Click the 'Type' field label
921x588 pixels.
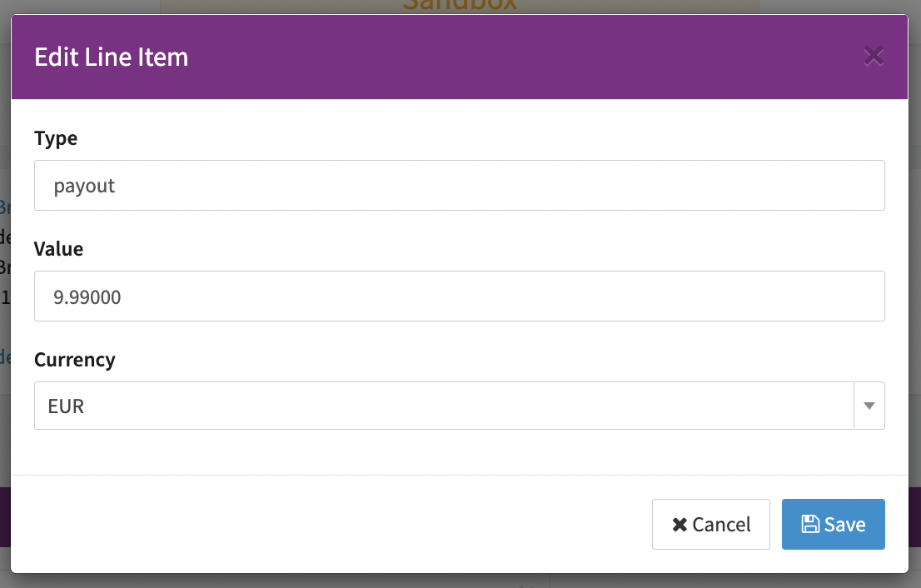pyautogui.click(x=56, y=138)
